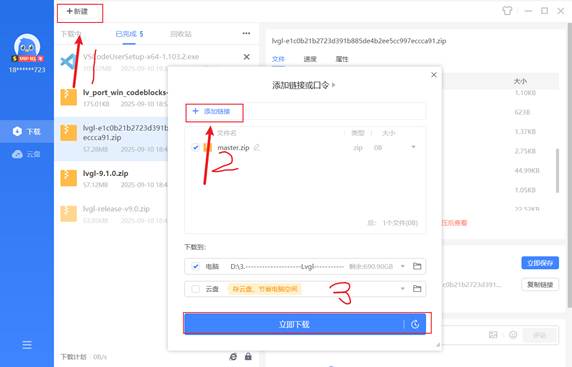Click the emoji icon in comment box

point(513,335)
